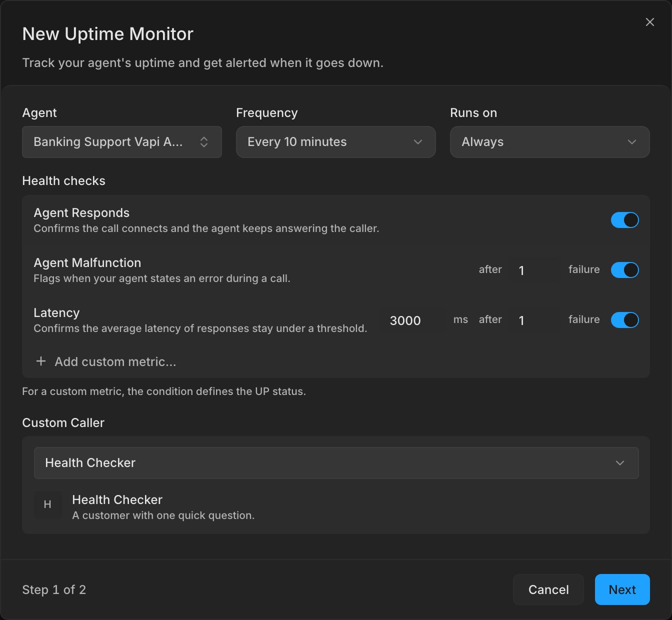The height and width of the screenshot is (620, 672).
Task: Click the dialog subtitle about tracking uptime
Action: point(203,63)
